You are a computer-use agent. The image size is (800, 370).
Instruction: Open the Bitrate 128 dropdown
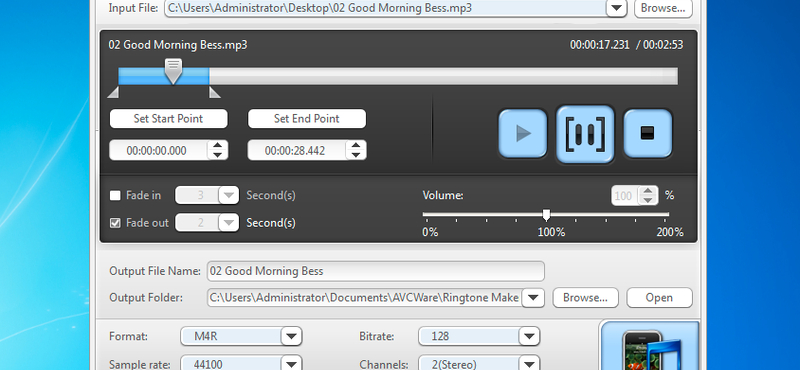(529, 336)
